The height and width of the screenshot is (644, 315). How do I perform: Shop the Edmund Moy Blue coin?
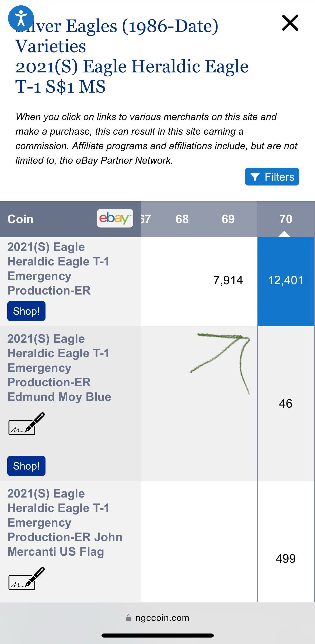(x=26, y=466)
